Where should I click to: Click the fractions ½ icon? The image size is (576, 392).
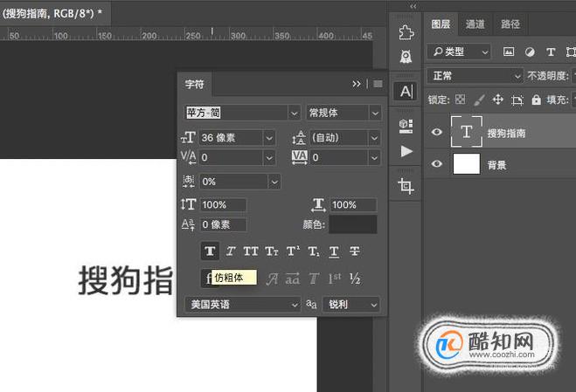(355, 279)
